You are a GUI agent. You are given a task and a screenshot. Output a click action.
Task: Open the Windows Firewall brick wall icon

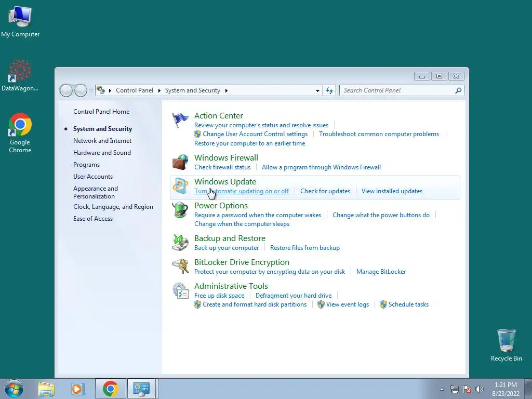[180, 162]
